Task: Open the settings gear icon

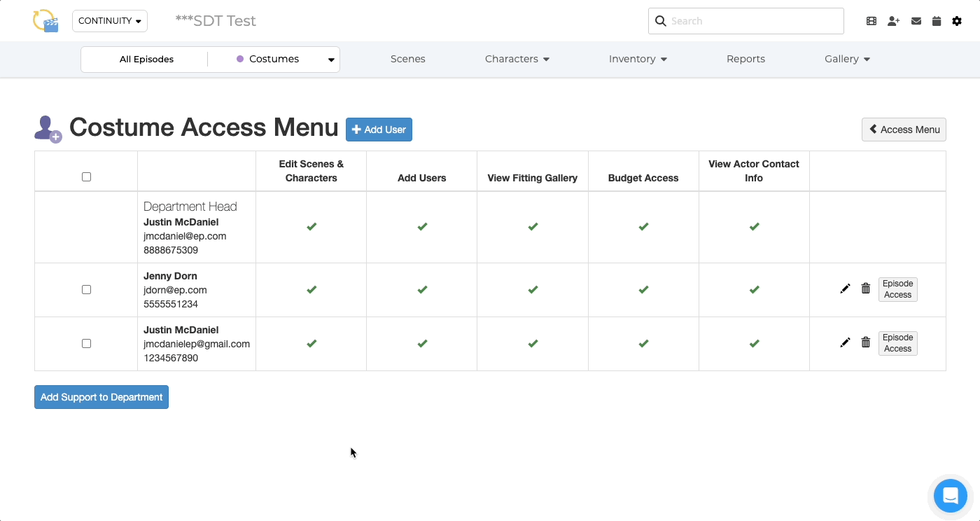Action: 957,21
